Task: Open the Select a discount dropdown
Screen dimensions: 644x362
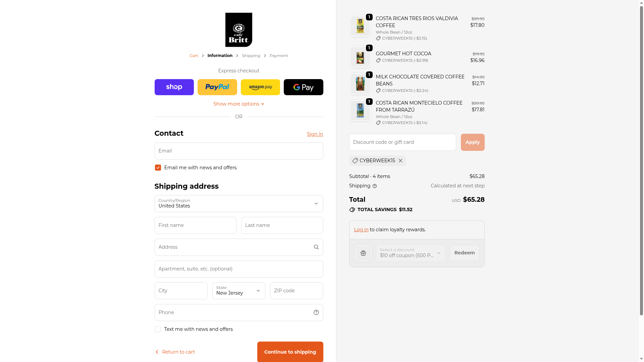Action: (411, 253)
